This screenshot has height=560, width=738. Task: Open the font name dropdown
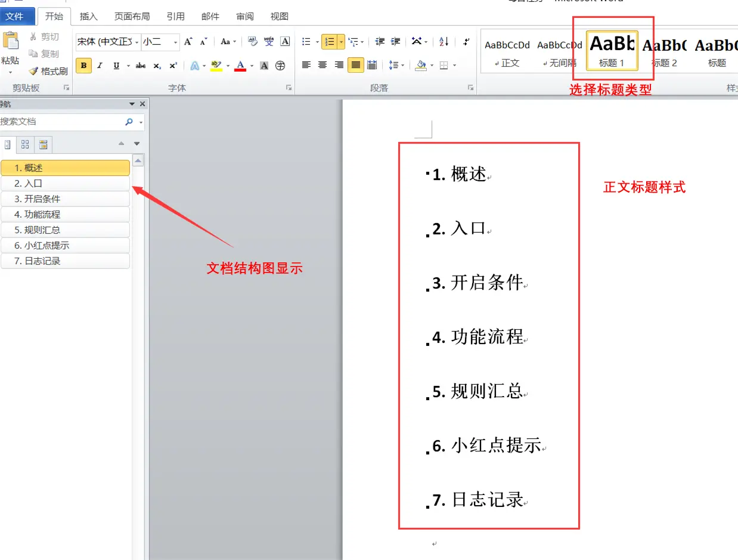[137, 42]
